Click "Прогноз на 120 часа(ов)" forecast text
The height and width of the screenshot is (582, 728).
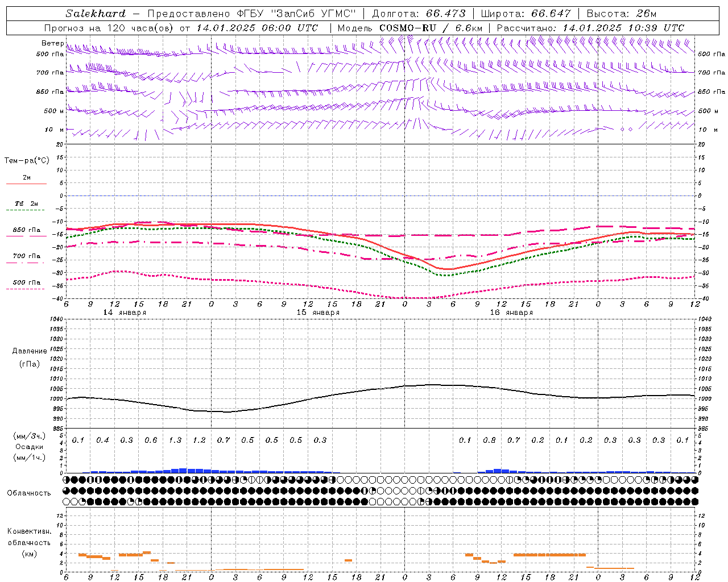pos(109,28)
